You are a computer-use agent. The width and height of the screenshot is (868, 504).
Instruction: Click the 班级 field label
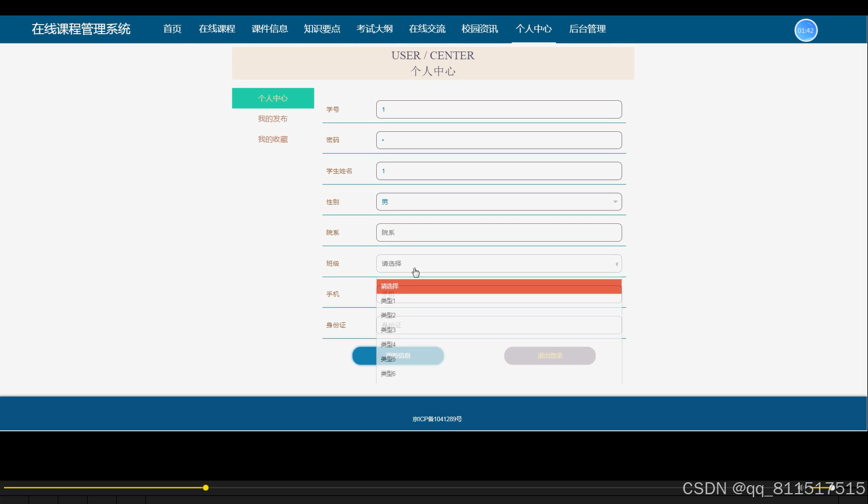coord(333,263)
